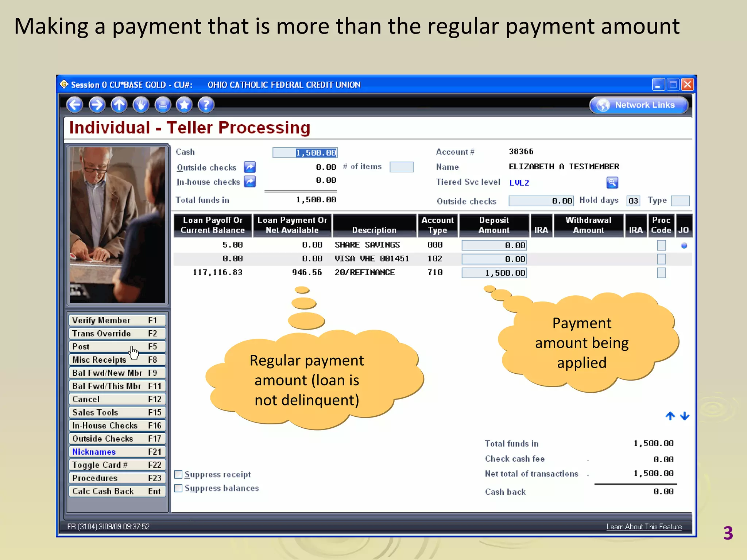
Task: Click the LVL2 tiered service level text
Action: pos(519,183)
